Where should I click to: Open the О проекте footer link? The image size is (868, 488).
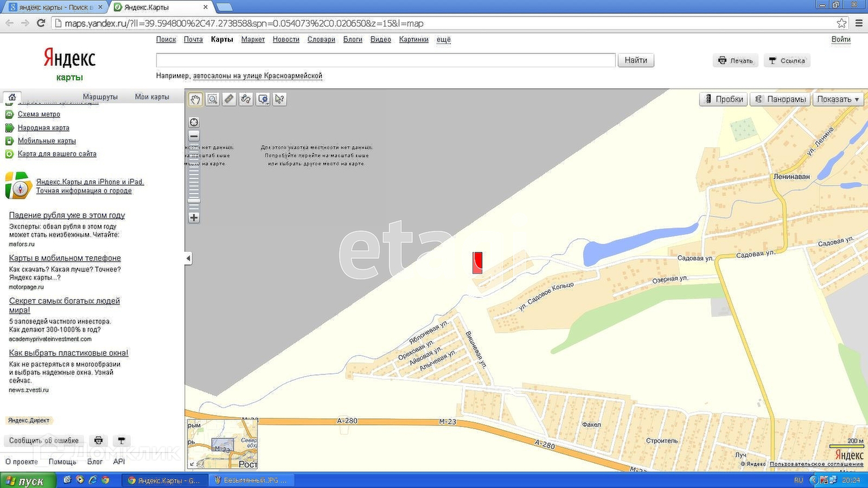click(22, 462)
